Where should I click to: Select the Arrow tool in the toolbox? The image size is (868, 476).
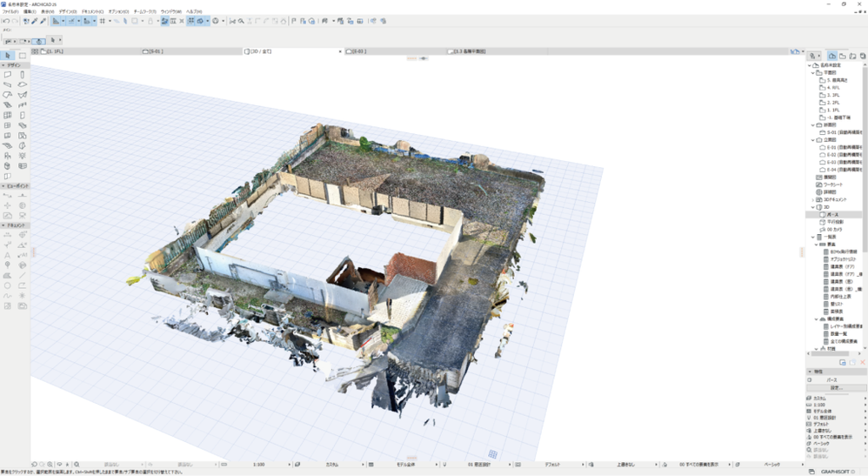8,56
